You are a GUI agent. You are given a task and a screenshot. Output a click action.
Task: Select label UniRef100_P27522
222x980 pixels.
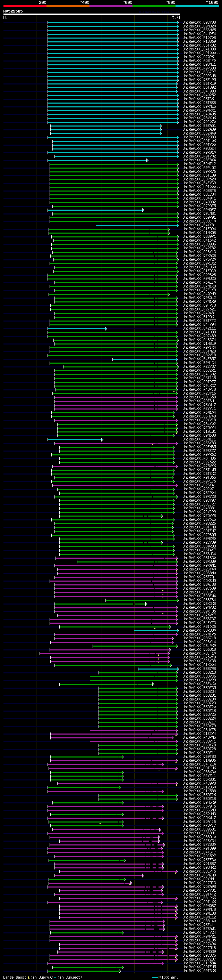point(199,463)
